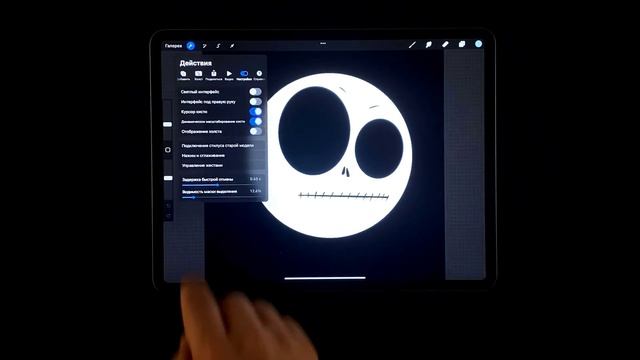Viewport: 640px width, 360px height.
Task: Tap the 13.4% mask visibility value
Action: coord(256,191)
